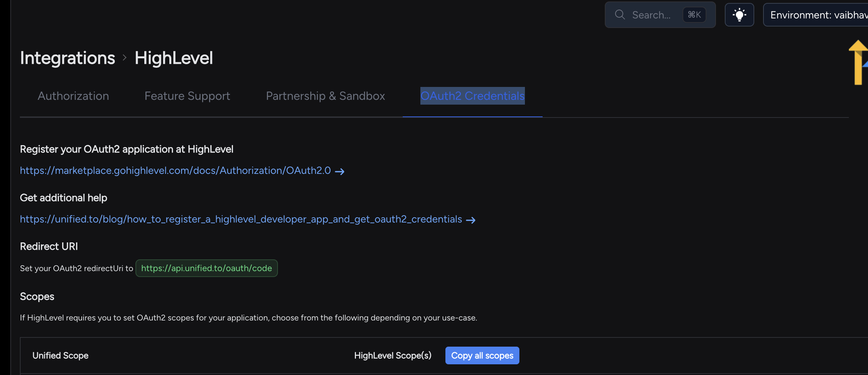Toggle light mode with the lightbulb icon

click(739, 15)
